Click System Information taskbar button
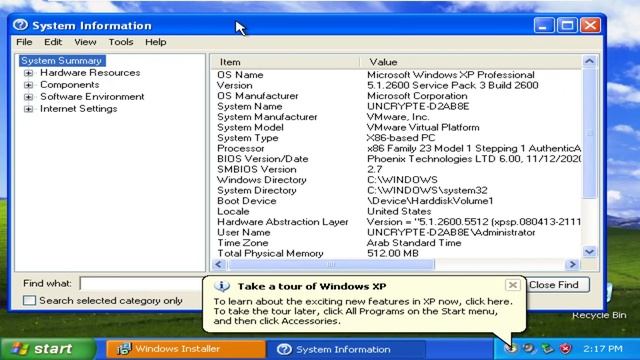The image size is (640, 360). pos(345,349)
